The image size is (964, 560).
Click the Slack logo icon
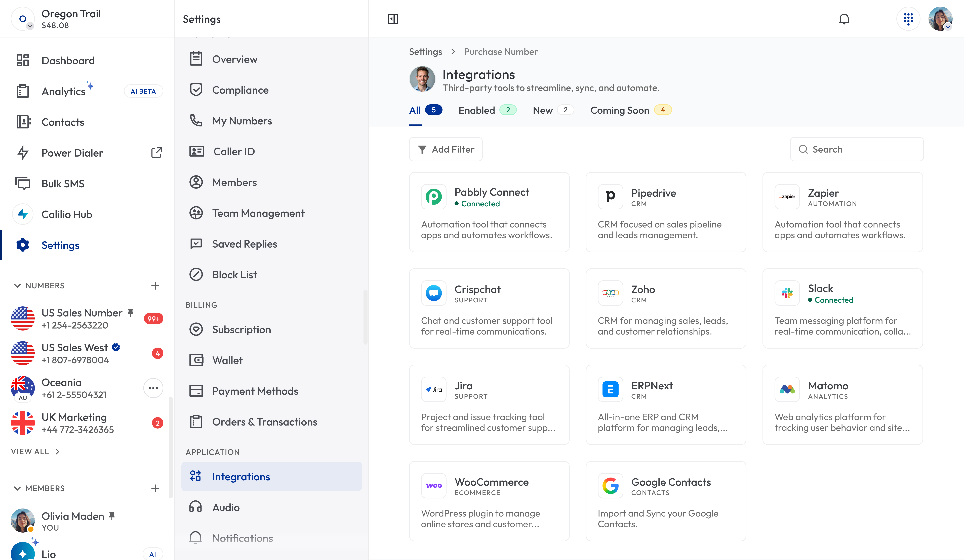(x=787, y=293)
